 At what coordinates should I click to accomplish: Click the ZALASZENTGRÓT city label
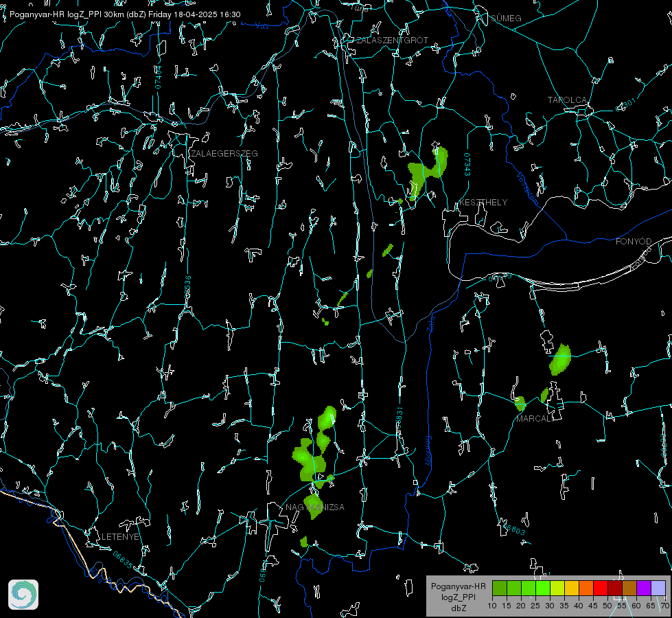point(393,40)
